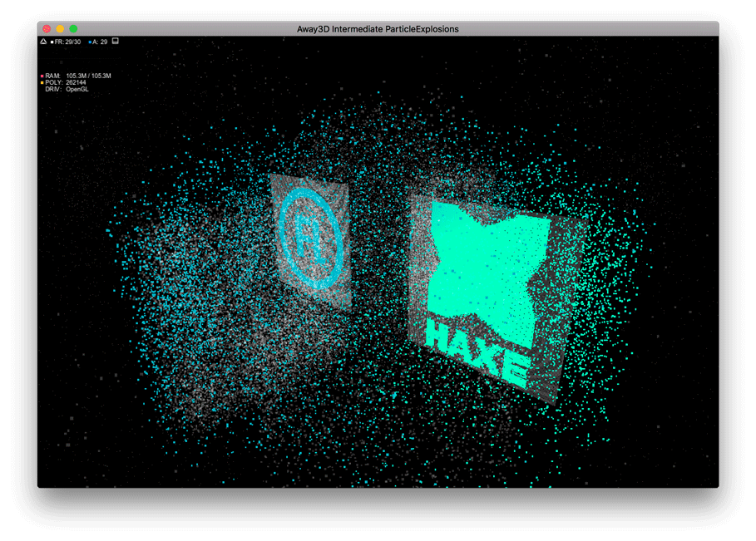
Task: Click the 'A: 29' average readout
Action: tap(100, 42)
